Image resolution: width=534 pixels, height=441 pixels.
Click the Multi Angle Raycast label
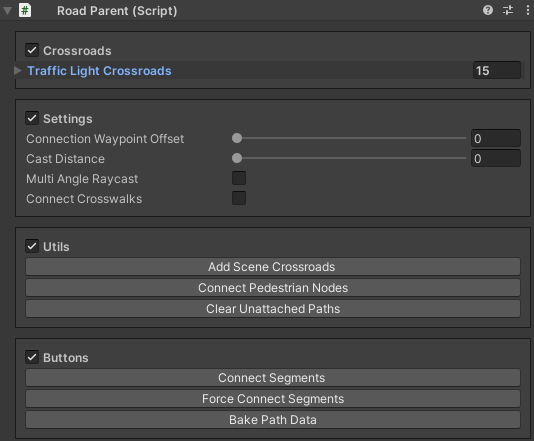82,179
